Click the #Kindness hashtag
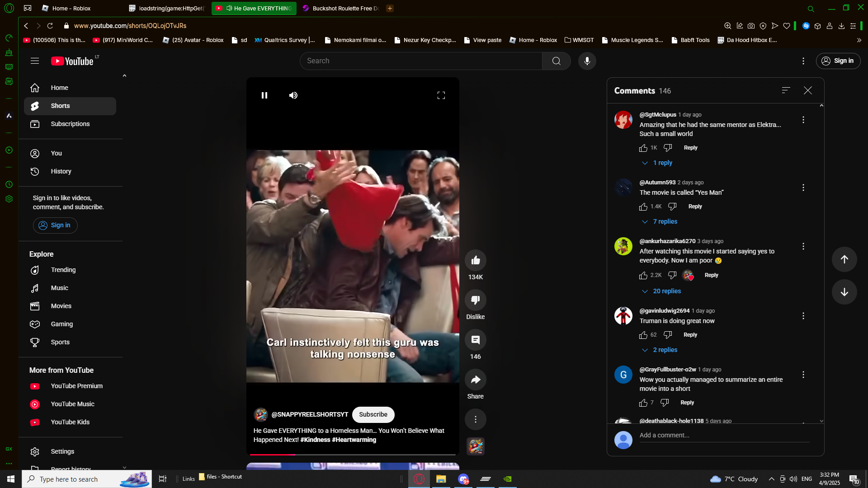 pyautogui.click(x=316, y=440)
